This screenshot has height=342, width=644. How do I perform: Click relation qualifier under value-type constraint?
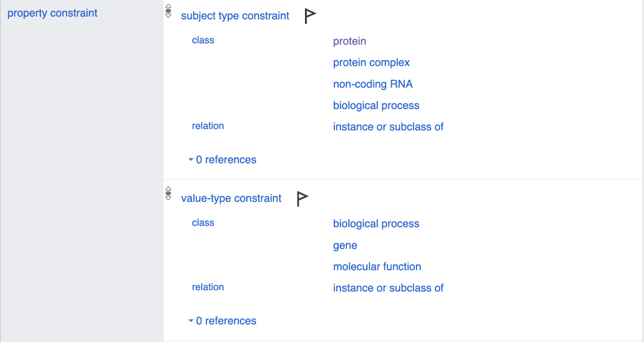(208, 287)
